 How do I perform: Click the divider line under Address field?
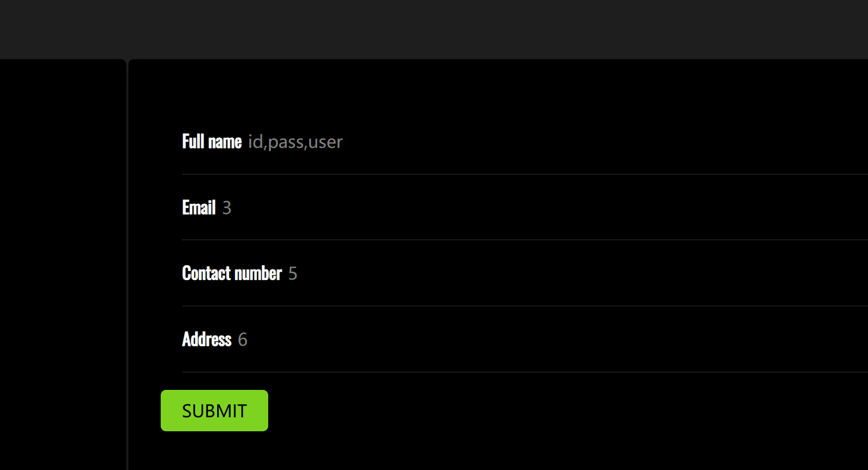tap(525, 372)
